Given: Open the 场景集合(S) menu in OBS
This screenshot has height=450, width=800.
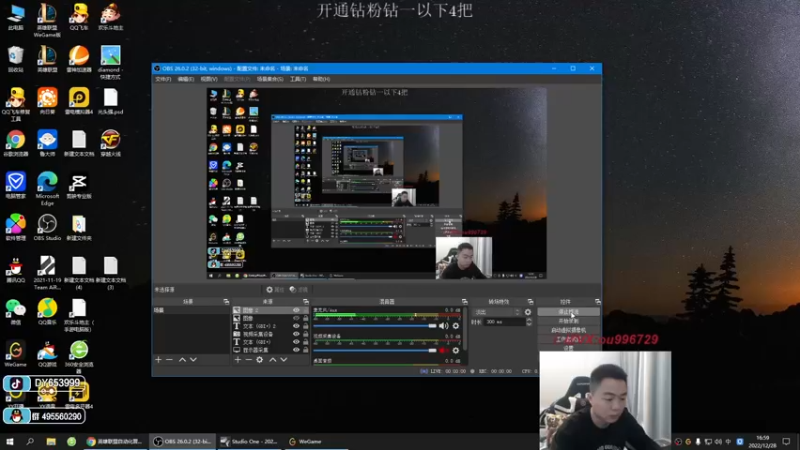Looking at the screenshot, I should pos(270,79).
